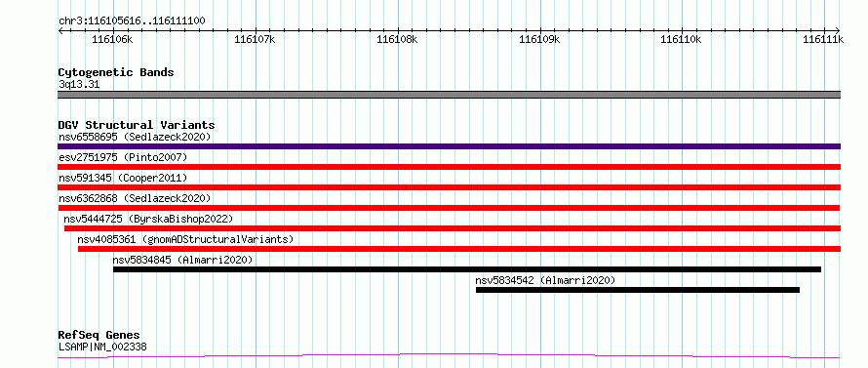This screenshot has height=368, width=868.
Task: Select the purple nsv6558695 variant bar
Action: click(449, 146)
